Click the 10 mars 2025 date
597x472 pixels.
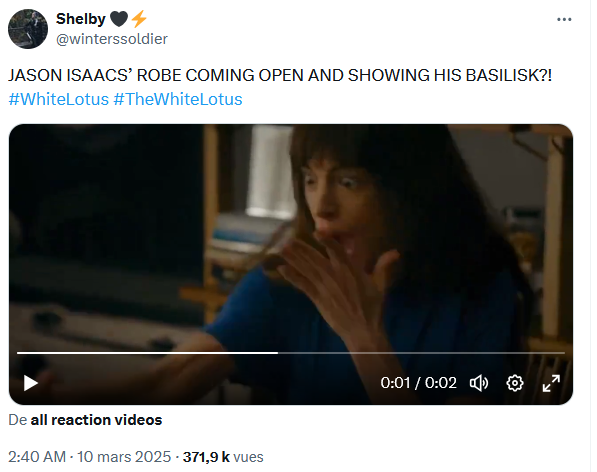pos(124,457)
